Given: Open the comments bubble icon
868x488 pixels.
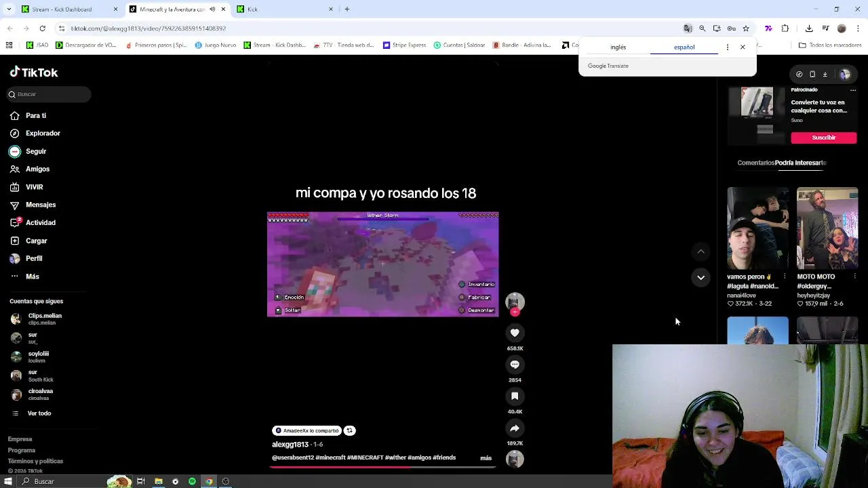Looking at the screenshot, I should coord(515,365).
